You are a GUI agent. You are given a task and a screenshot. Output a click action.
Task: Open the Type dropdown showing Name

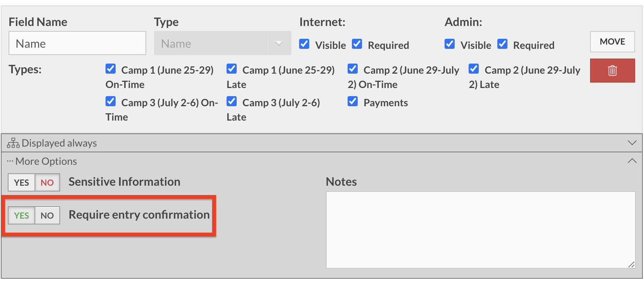point(222,43)
